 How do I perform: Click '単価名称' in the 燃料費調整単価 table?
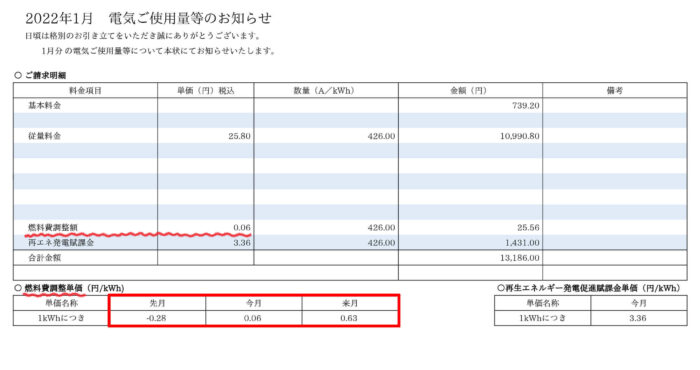[61, 303]
